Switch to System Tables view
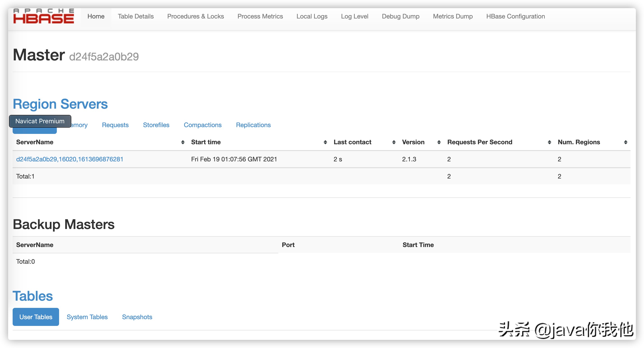 click(x=87, y=317)
